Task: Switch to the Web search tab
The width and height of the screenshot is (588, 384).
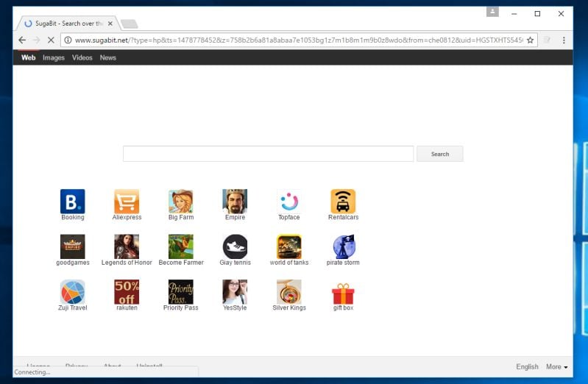Action: [x=29, y=58]
